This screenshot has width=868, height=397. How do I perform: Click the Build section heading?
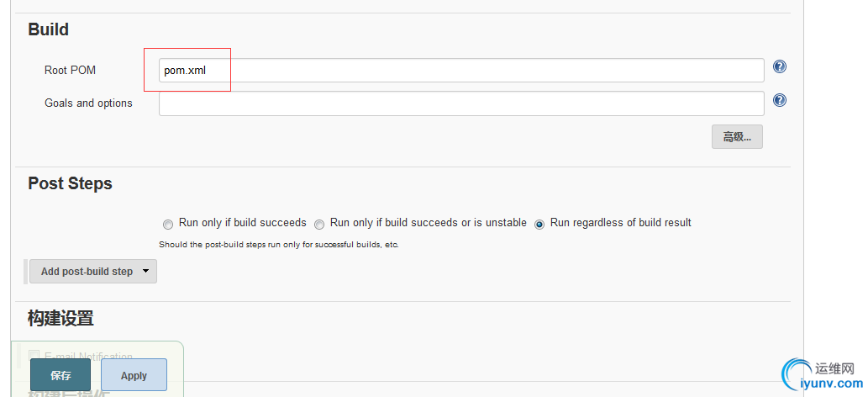[49, 29]
